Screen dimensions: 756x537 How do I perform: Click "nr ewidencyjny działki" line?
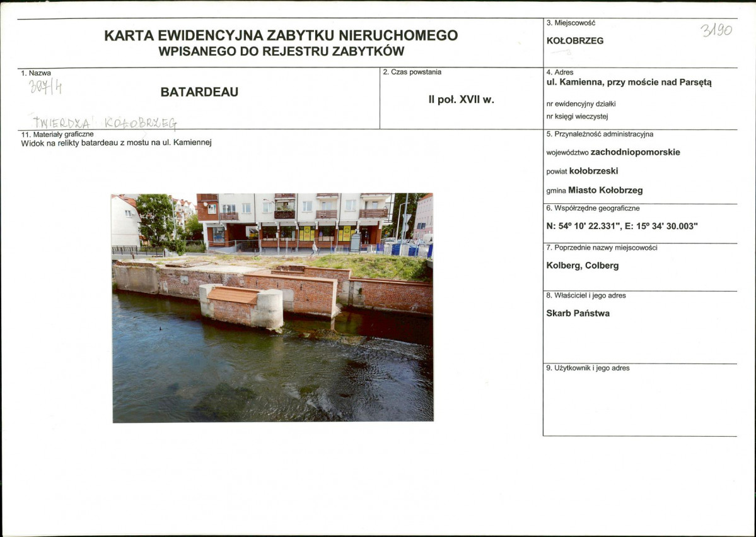[x=581, y=103]
